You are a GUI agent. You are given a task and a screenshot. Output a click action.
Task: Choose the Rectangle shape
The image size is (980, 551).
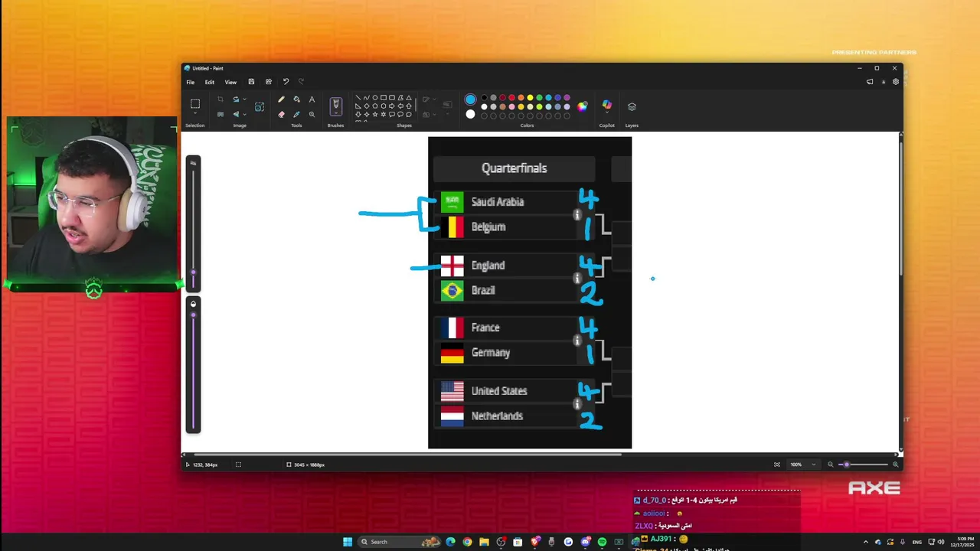384,97
